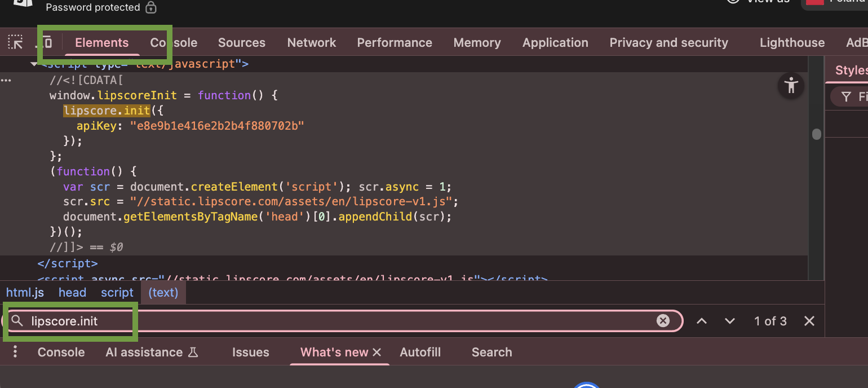Focus the lipscore.init search input field

338,321
